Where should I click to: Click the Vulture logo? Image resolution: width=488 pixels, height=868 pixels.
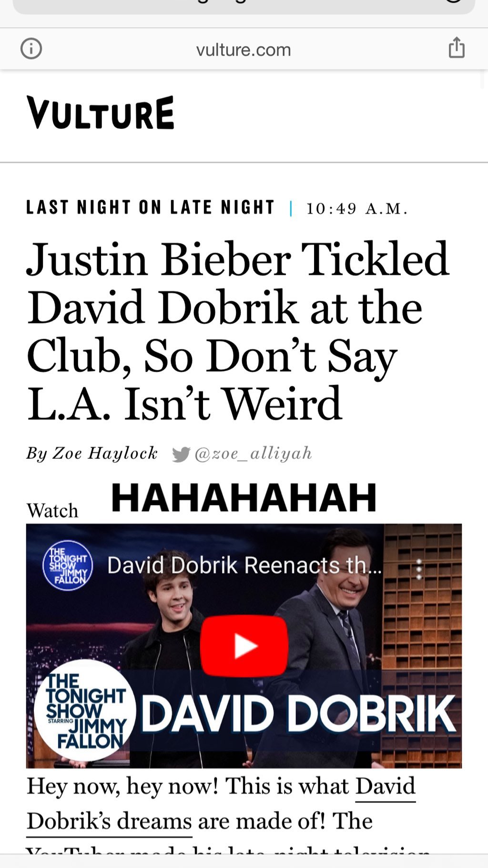pyautogui.click(x=101, y=113)
